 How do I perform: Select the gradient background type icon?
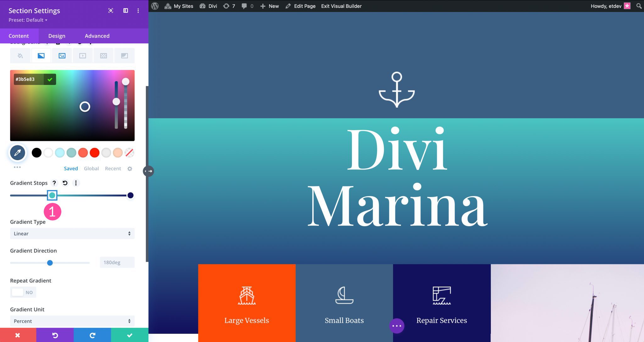point(41,55)
